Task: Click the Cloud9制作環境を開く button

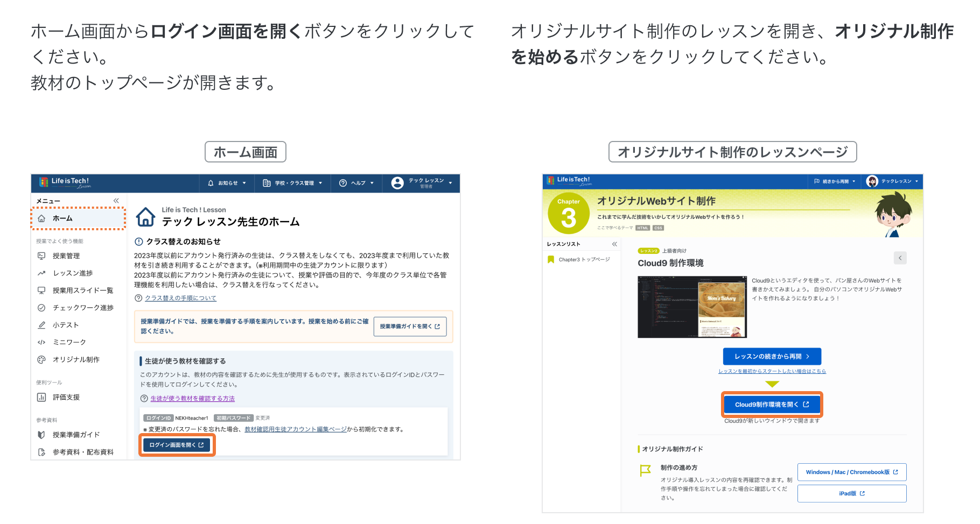Action: click(x=772, y=405)
